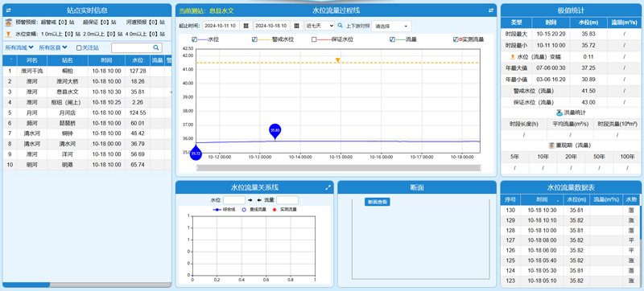644x291 pixels.
Task: Click the 水势 column header in data table
Action: pos(631,199)
